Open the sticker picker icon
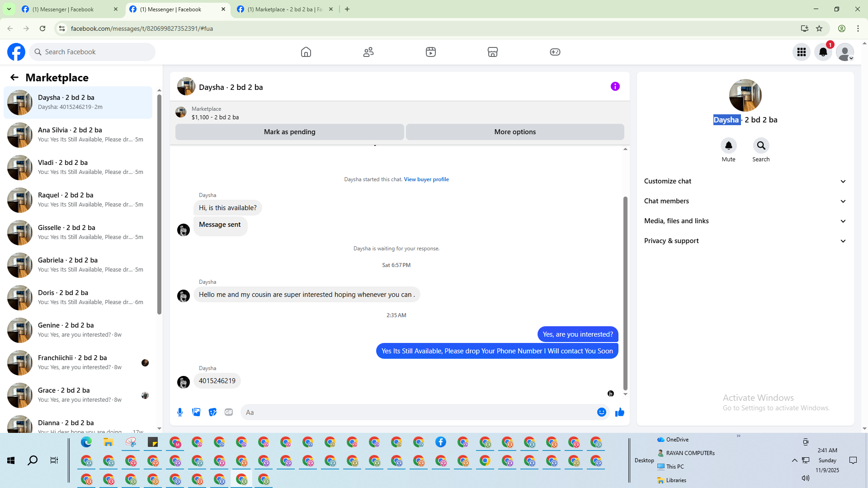The width and height of the screenshot is (868, 488). 212,412
